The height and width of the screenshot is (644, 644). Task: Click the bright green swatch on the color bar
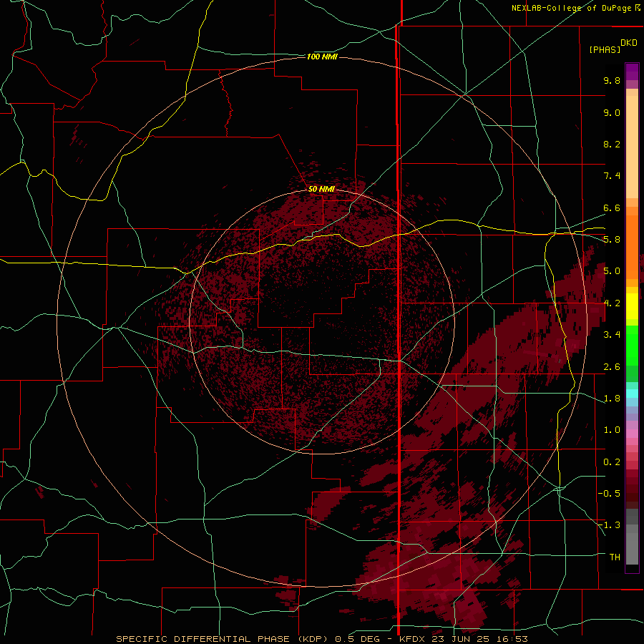[632, 346]
